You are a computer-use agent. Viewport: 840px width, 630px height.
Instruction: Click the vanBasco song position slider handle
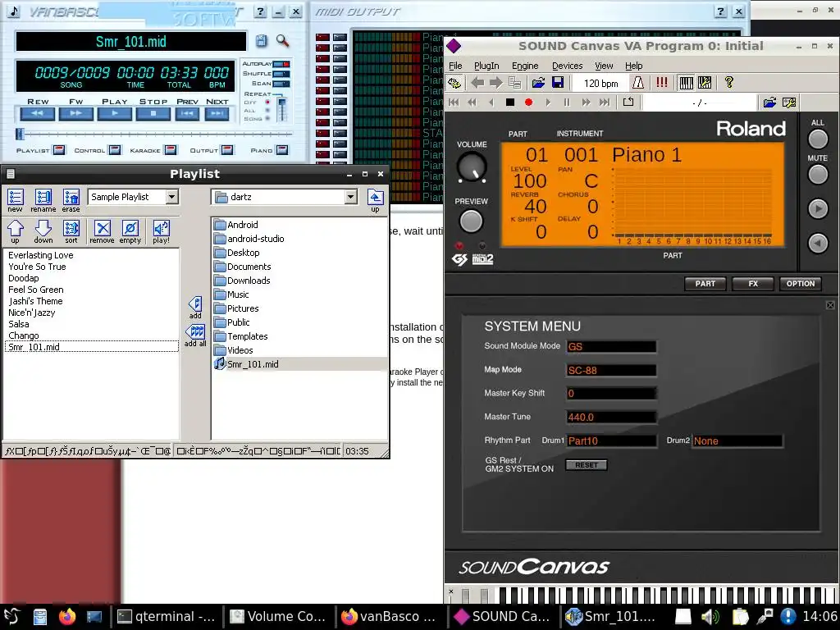point(20,134)
